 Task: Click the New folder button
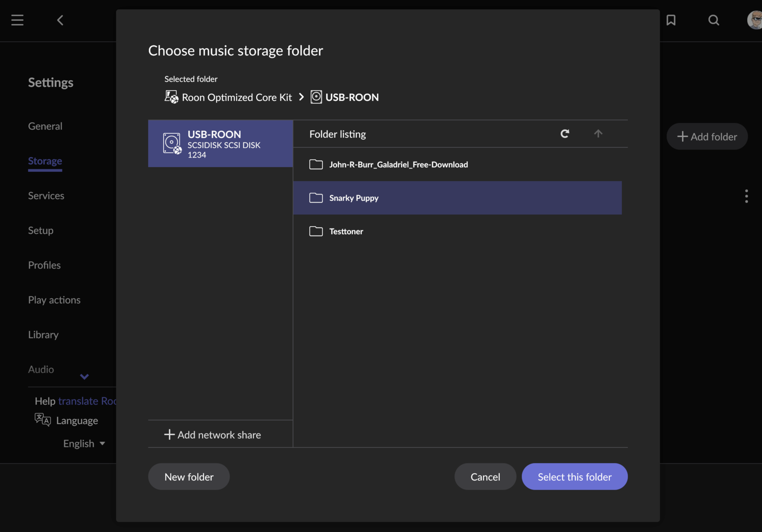click(189, 477)
